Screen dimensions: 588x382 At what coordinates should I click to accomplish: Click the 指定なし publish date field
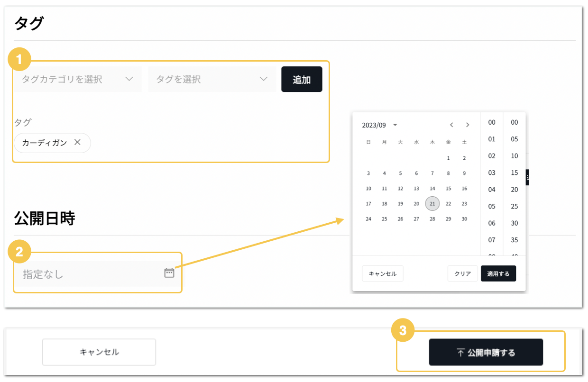(x=98, y=273)
